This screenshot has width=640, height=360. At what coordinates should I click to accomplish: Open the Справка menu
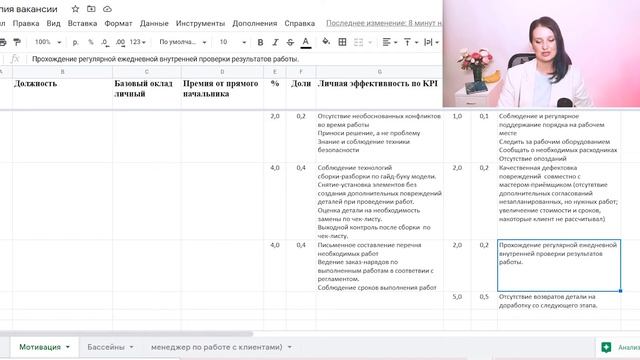(300, 23)
